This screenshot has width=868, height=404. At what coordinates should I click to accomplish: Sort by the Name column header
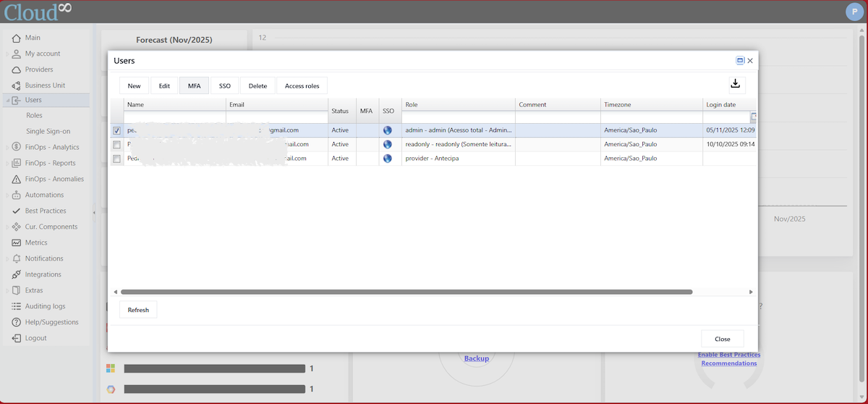(x=175, y=104)
